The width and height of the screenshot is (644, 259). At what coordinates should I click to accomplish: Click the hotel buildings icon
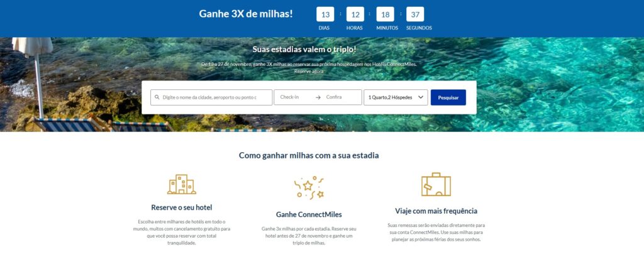click(x=182, y=184)
